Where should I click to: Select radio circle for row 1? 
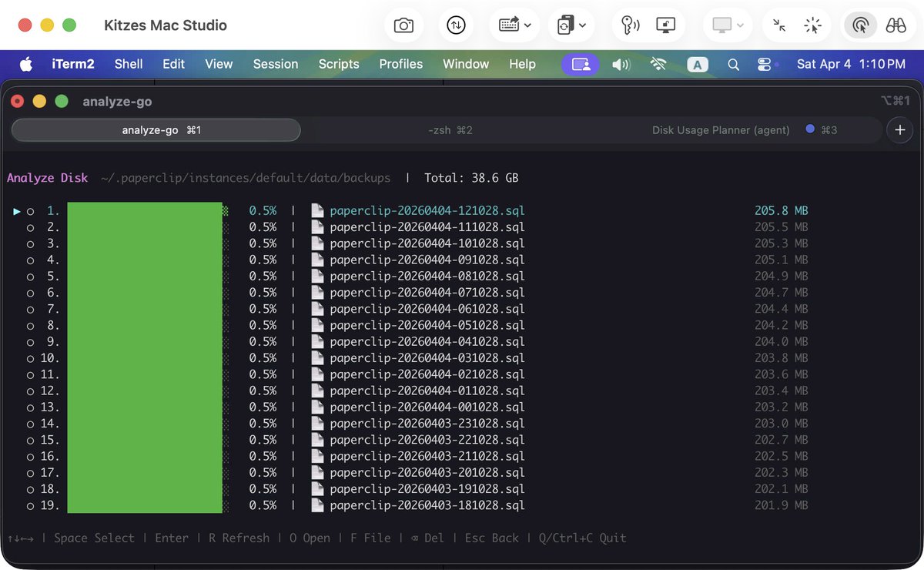(31, 211)
